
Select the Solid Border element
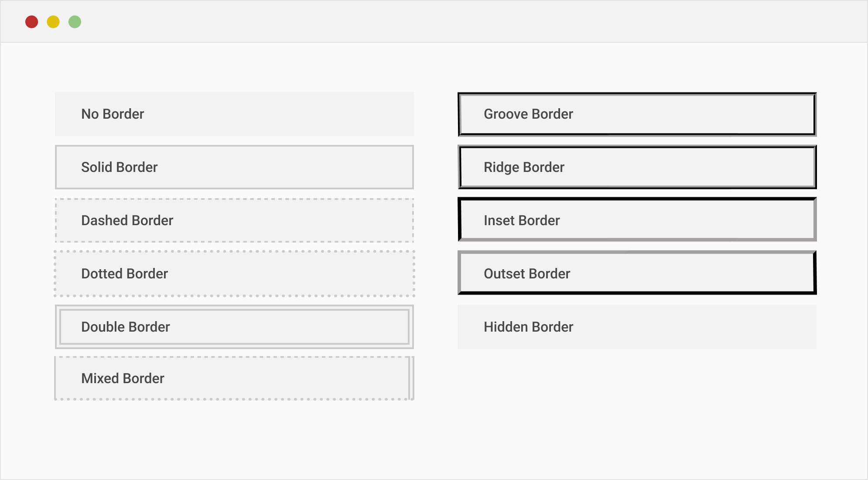(x=234, y=167)
